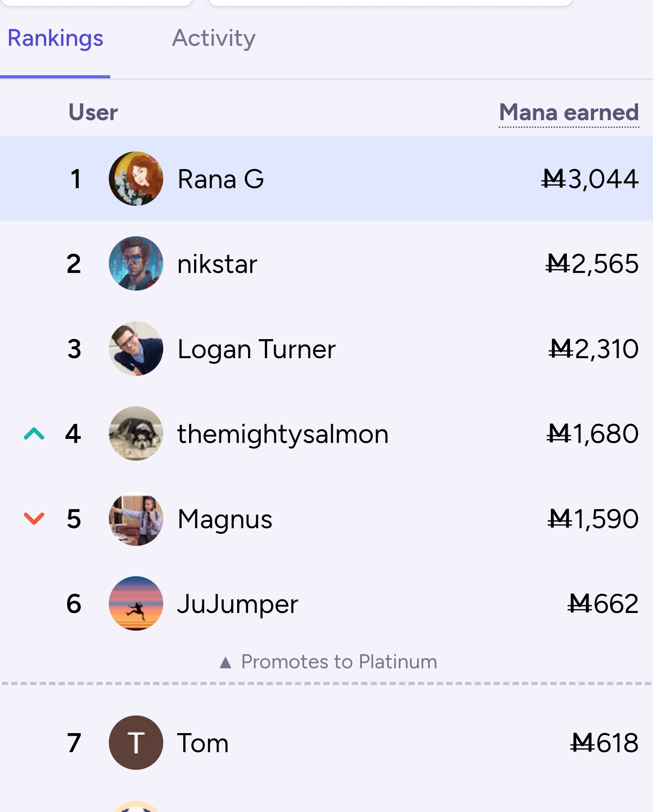The height and width of the screenshot is (812, 653).
Task: Open Magnus's profile name link
Action: [x=225, y=520]
